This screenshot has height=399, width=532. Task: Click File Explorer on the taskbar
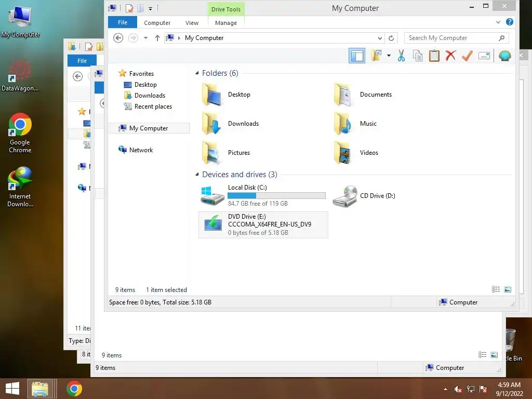click(x=40, y=389)
